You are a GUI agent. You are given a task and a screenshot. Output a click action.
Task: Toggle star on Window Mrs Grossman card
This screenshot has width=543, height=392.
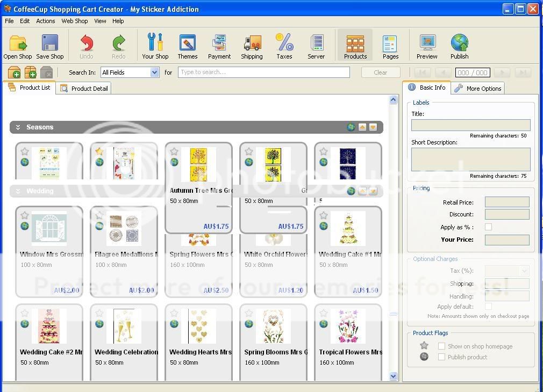(x=25, y=215)
